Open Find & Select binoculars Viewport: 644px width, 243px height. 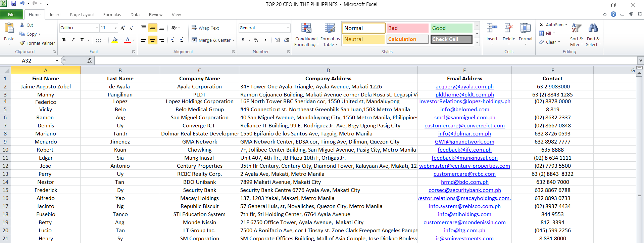tap(593, 35)
